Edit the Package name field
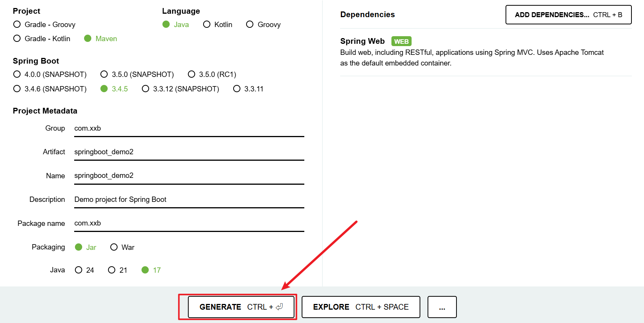Screen dimensions: 644x323 coord(189,223)
